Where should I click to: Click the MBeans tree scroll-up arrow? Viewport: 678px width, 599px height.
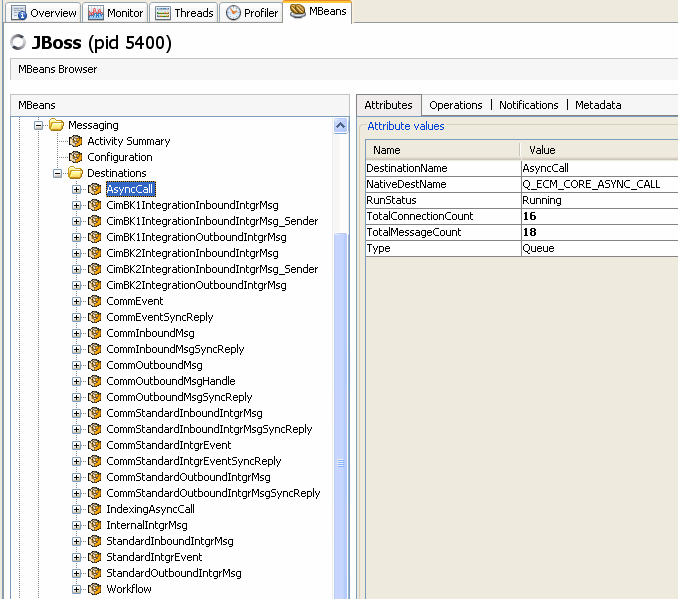(x=341, y=126)
